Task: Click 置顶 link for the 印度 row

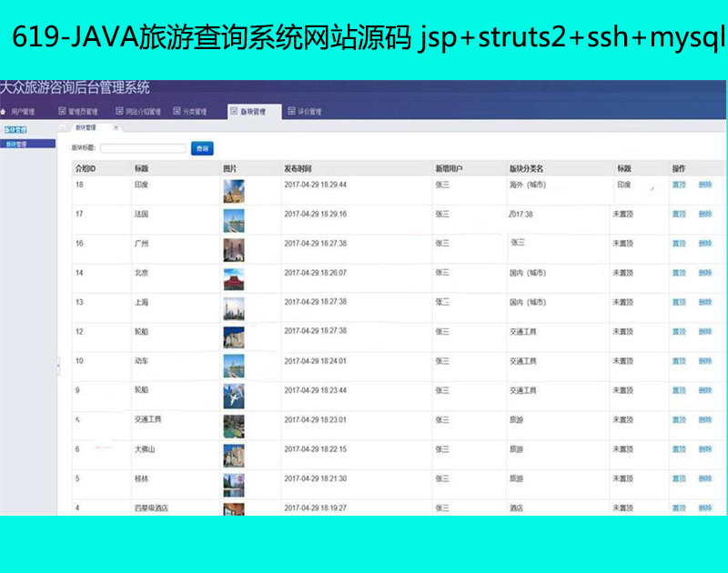Action: point(679,185)
